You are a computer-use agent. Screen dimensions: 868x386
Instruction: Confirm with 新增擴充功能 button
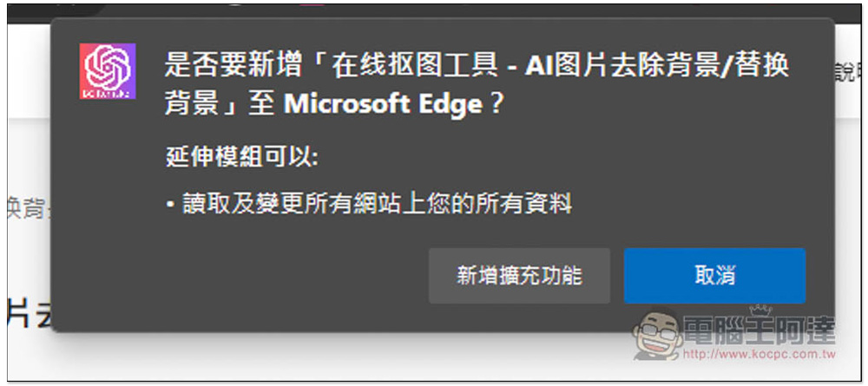click(x=519, y=275)
